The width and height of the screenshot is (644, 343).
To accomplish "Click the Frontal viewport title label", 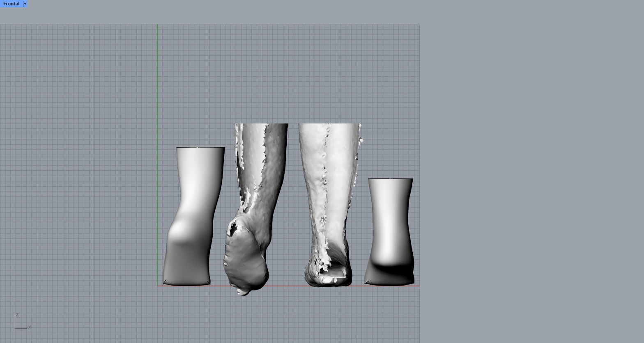I will 11,4.
